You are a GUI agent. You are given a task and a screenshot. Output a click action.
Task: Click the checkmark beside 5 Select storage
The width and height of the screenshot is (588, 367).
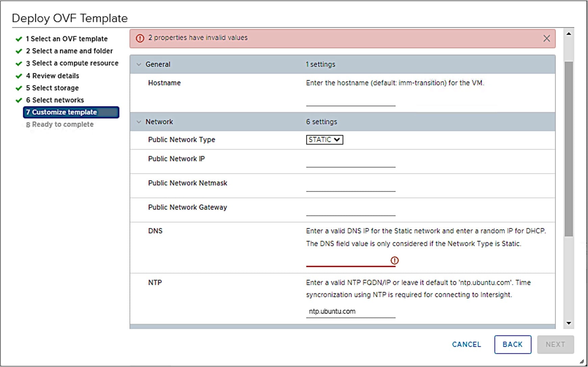point(18,88)
